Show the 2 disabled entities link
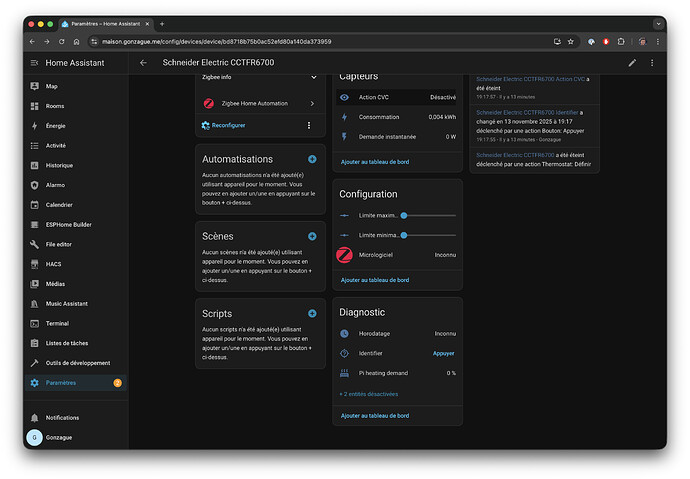Image resolution: width=690 pixels, height=479 pixels. 368,394
